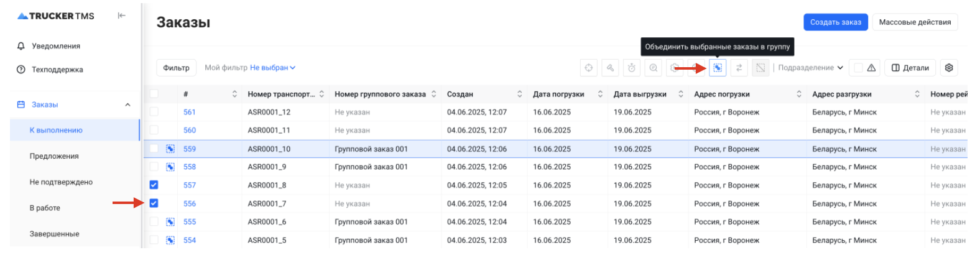This screenshot has height=260, width=980.
Task: Click the ungroup dashed-square toolbar icon
Action: tap(760, 68)
